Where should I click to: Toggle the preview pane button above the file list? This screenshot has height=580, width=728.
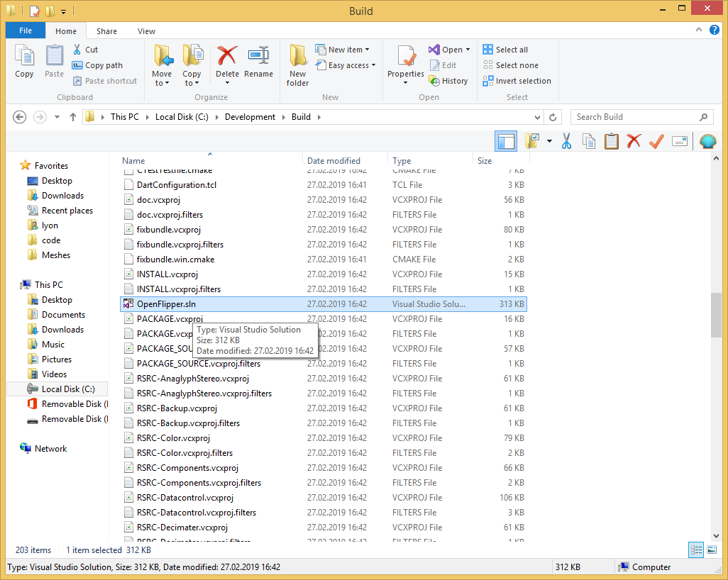point(506,141)
